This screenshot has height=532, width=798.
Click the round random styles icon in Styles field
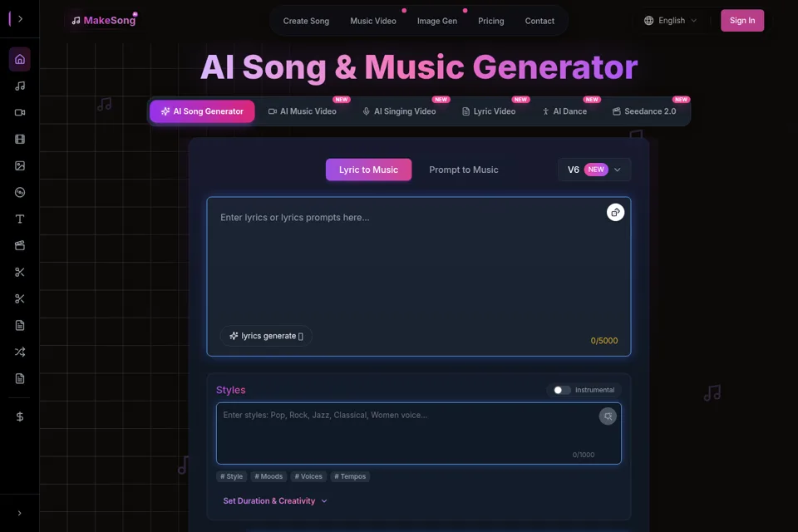coord(608,416)
